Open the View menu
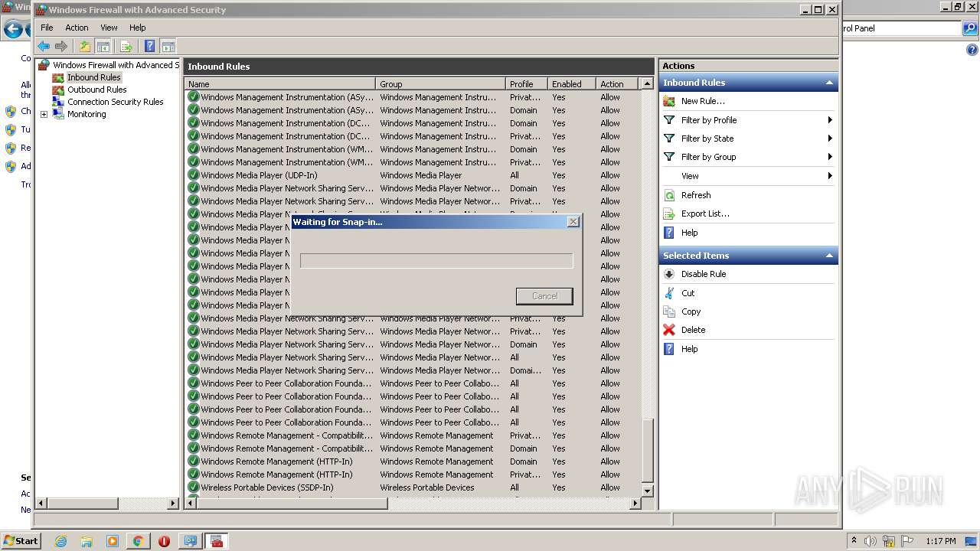The width and height of the screenshot is (980, 551). click(109, 28)
